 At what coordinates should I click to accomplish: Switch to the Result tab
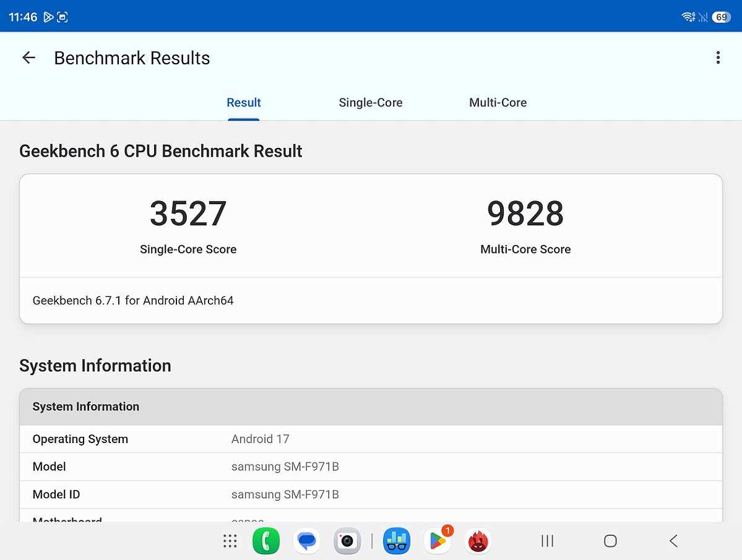coord(244,103)
